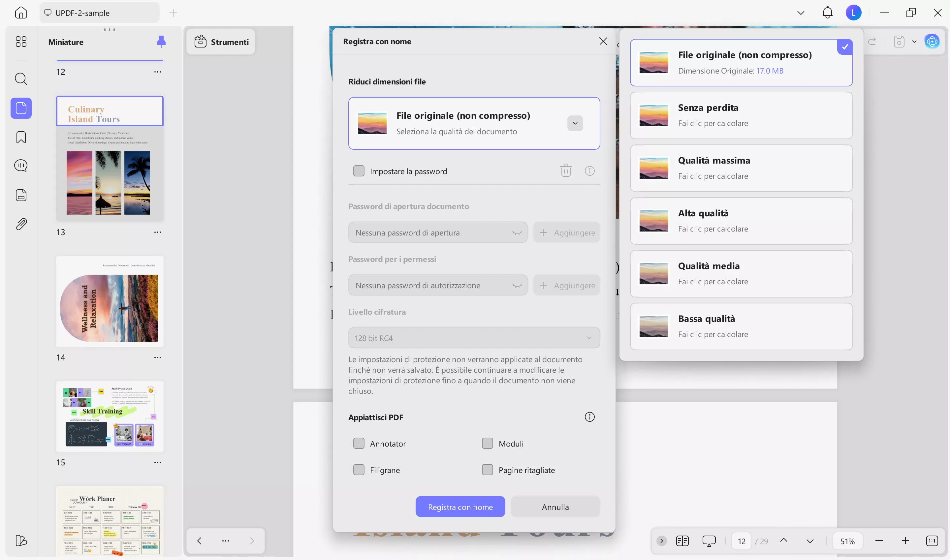The image size is (950, 560).
Task: Open the options menu for page 13
Action: click(158, 232)
